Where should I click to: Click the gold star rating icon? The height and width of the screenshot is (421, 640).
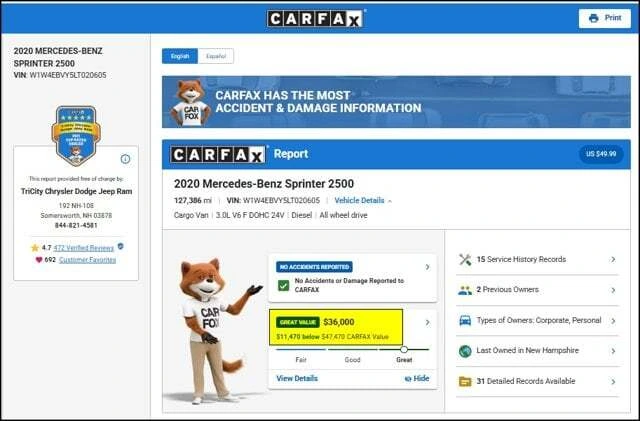coord(35,247)
